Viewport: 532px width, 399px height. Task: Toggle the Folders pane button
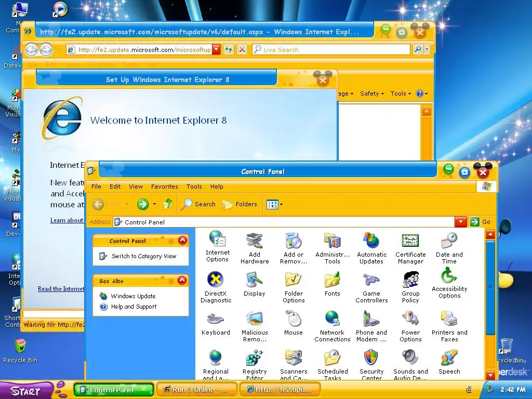(240, 204)
